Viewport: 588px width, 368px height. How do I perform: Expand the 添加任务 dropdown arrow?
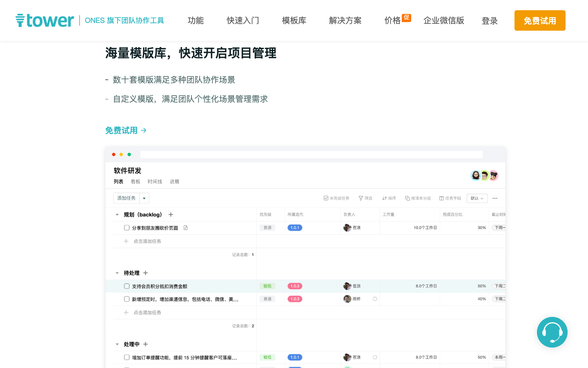tap(144, 198)
